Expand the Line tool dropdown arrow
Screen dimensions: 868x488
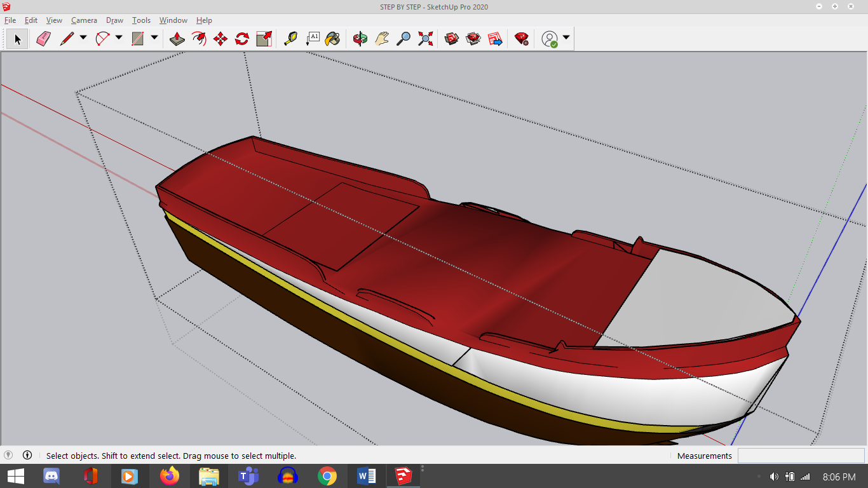pos(83,38)
